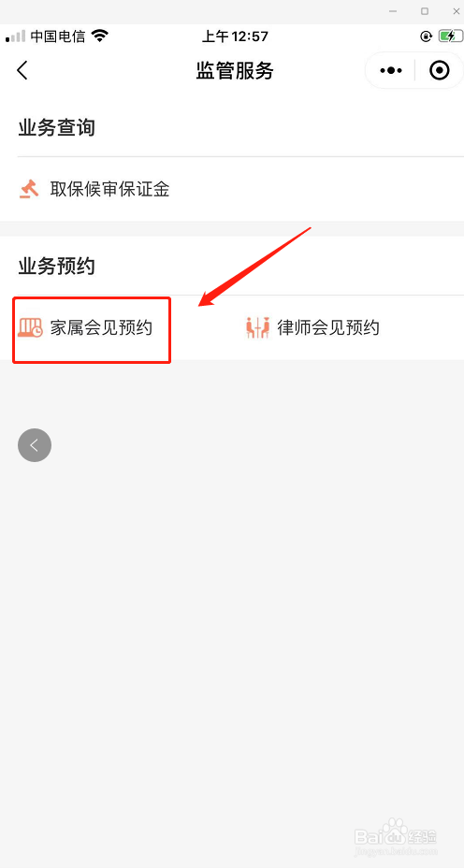Click the gray floating back circle button
The width and height of the screenshot is (464, 868).
point(35,445)
